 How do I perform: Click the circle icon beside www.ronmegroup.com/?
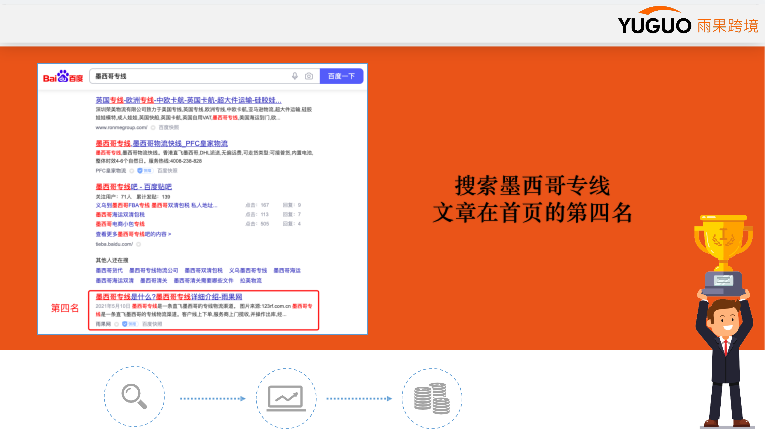(153, 128)
